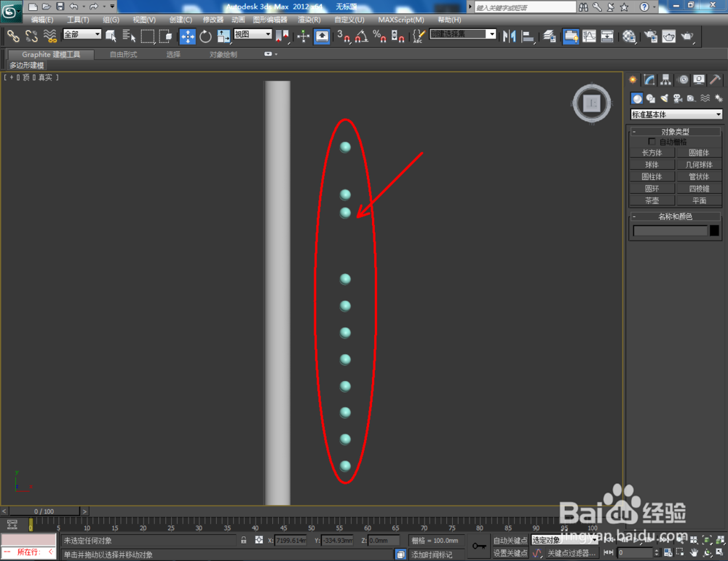Activate the Select and Move tool
Screen dimensions: 728x561
pyautogui.click(x=188, y=36)
